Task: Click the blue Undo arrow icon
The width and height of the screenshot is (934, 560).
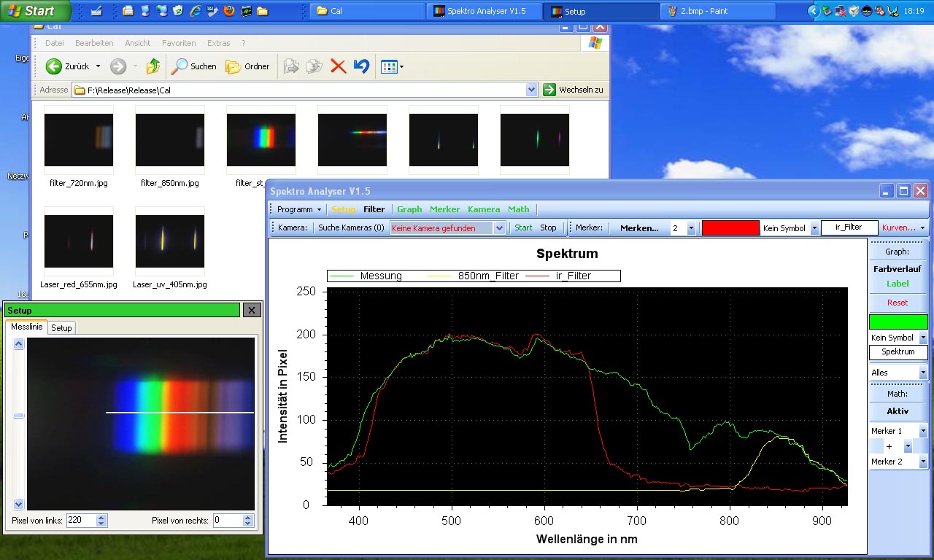Action: pos(361,66)
